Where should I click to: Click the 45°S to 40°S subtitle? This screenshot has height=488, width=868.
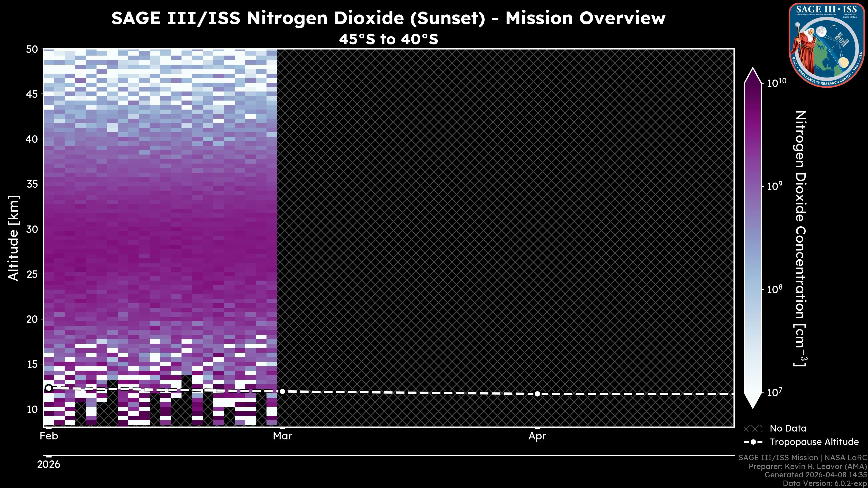(388, 39)
